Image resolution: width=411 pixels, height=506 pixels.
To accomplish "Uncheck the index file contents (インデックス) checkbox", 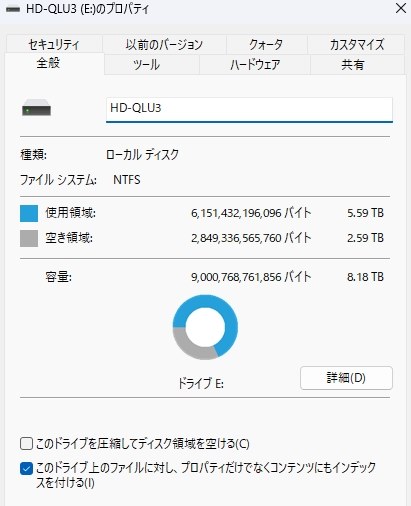I will [x=26, y=469].
